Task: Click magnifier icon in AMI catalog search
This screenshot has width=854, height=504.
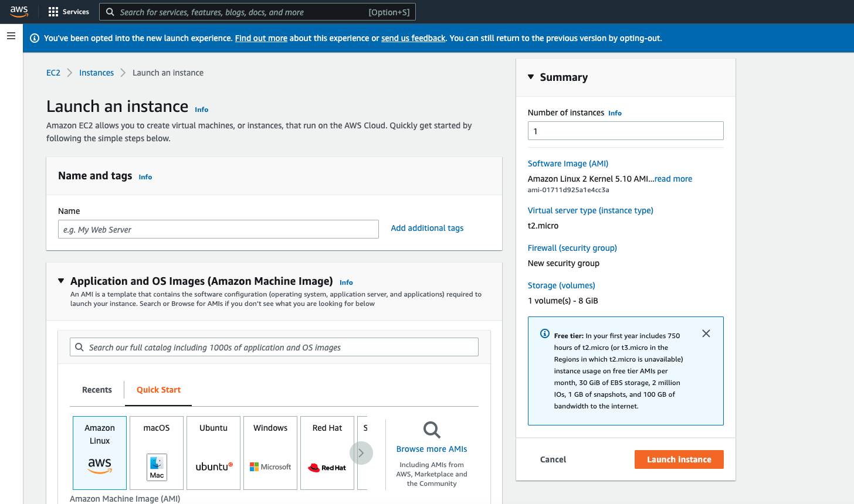Action: (x=79, y=347)
